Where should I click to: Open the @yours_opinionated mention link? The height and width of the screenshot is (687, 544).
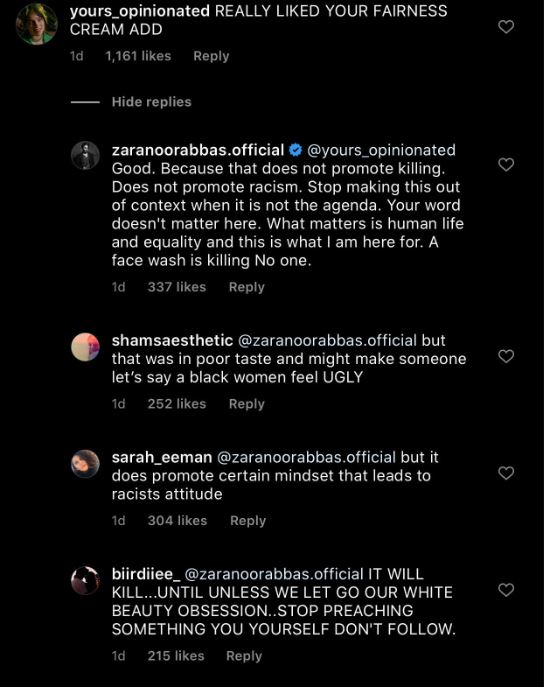pos(381,150)
